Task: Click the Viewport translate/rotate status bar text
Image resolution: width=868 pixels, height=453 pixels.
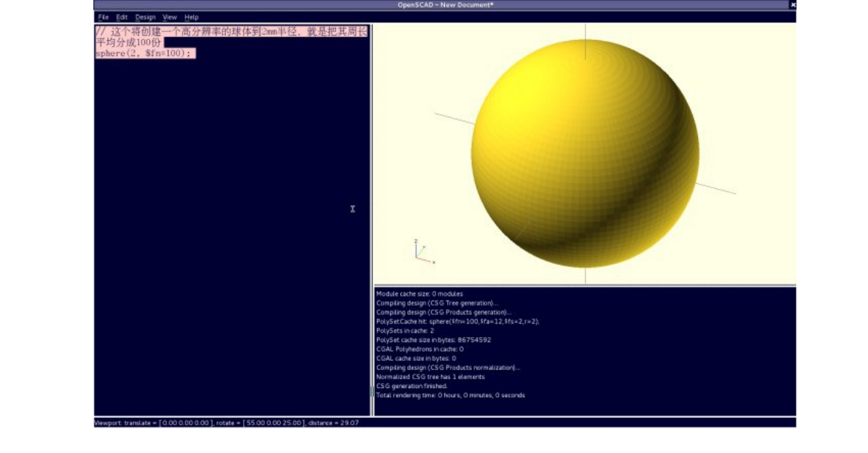Action: coord(226,423)
